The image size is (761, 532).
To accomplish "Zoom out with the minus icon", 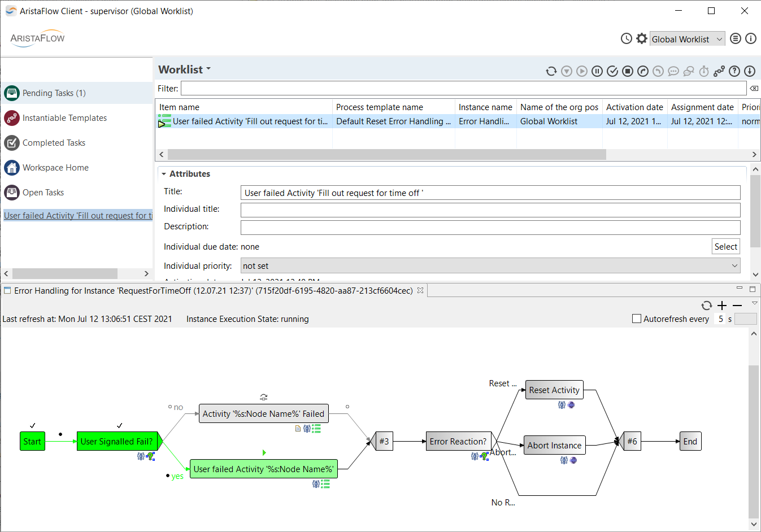I will click(x=737, y=306).
